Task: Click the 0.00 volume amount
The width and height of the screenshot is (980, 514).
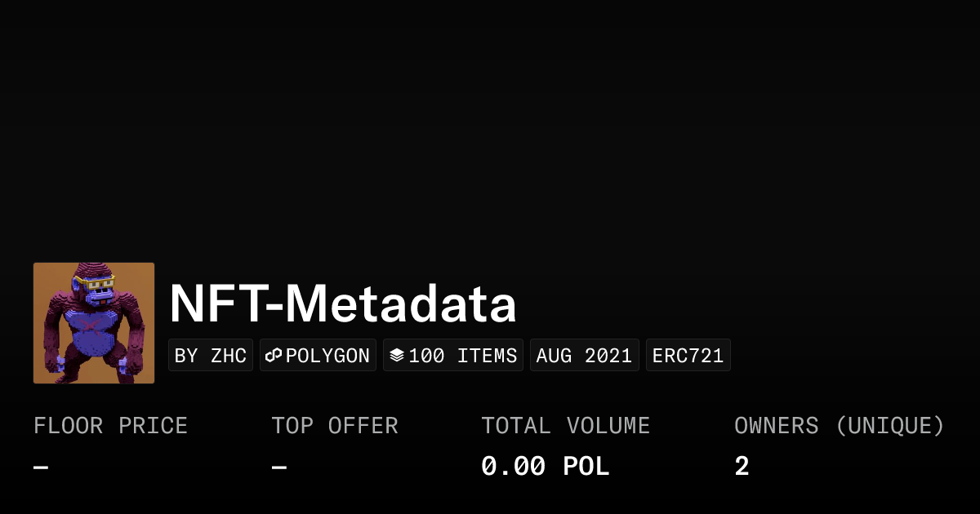Action: coord(513,467)
